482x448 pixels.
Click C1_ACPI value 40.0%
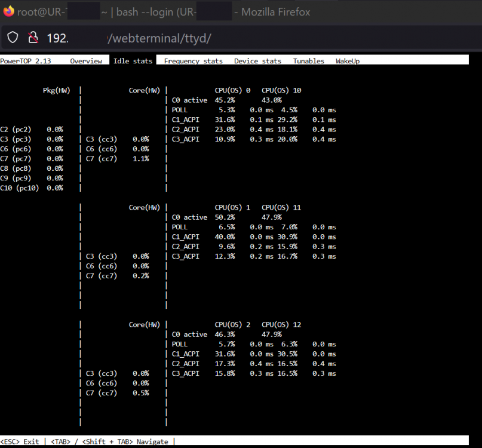point(225,237)
